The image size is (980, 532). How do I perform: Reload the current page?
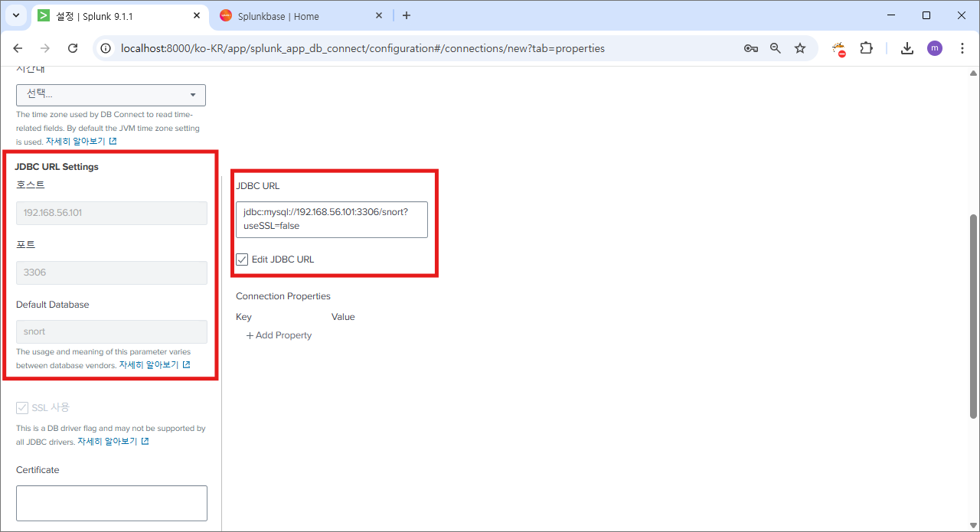73,48
